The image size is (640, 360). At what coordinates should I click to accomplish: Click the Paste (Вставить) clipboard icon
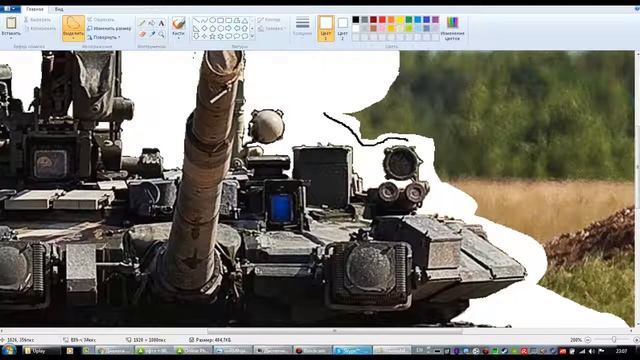11,23
